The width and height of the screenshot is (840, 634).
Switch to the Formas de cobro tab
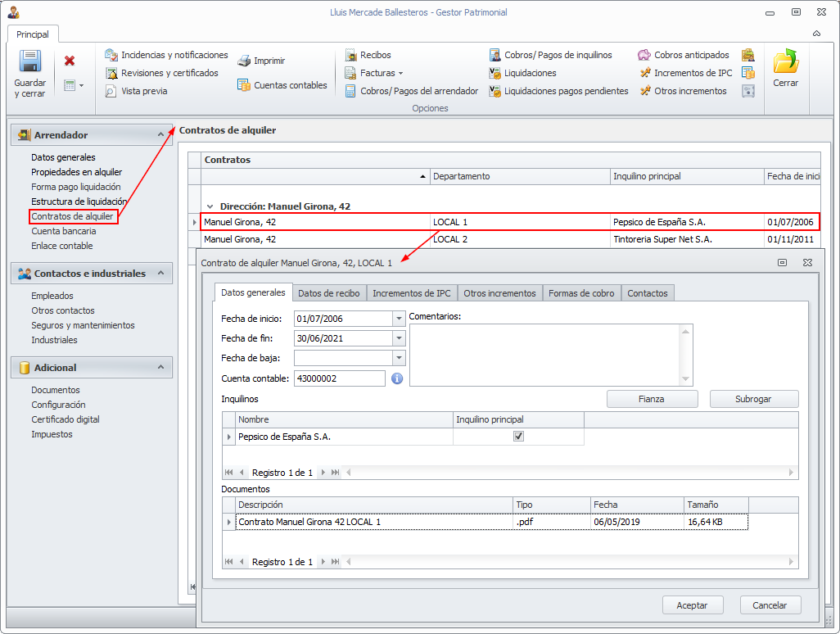tap(581, 293)
